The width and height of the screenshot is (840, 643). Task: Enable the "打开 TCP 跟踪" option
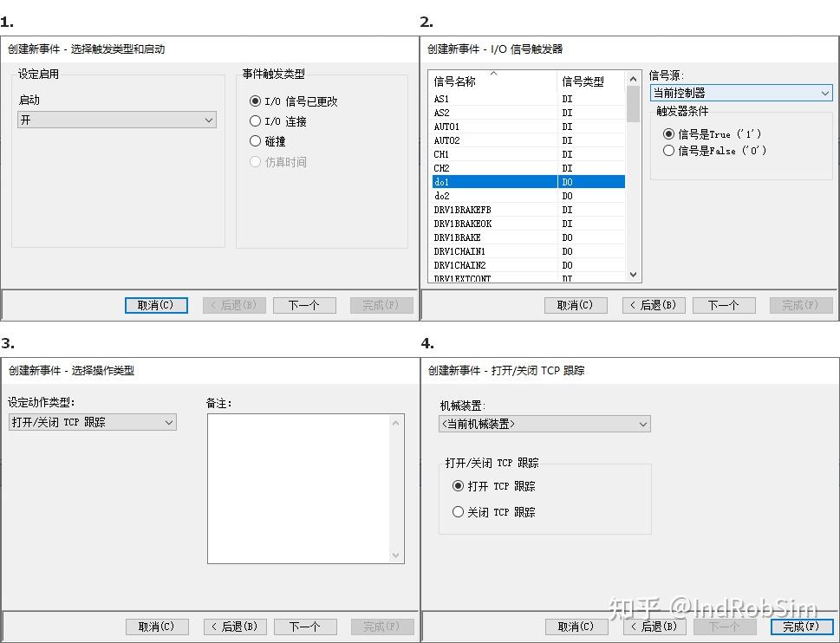458,486
